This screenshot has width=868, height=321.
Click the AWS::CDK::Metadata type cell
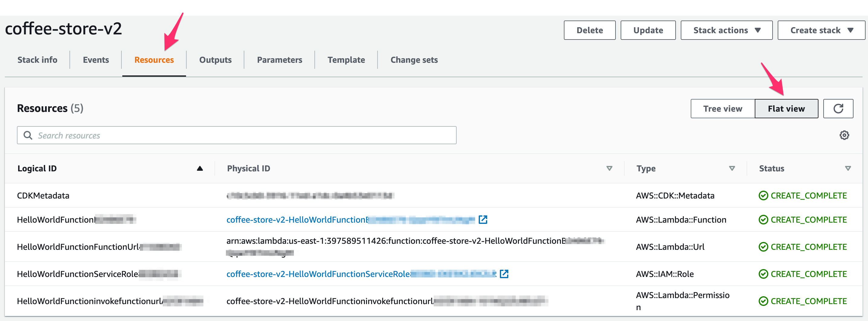coord(675,195)
